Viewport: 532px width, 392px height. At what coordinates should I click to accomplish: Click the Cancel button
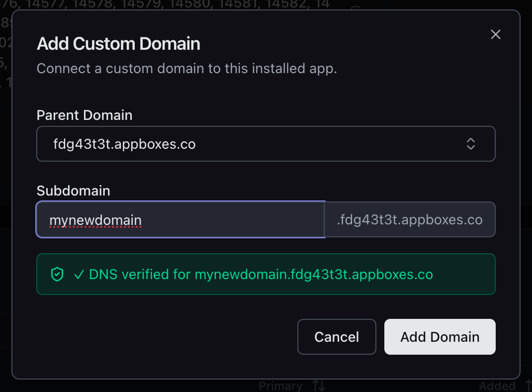[x=337, y=337]
